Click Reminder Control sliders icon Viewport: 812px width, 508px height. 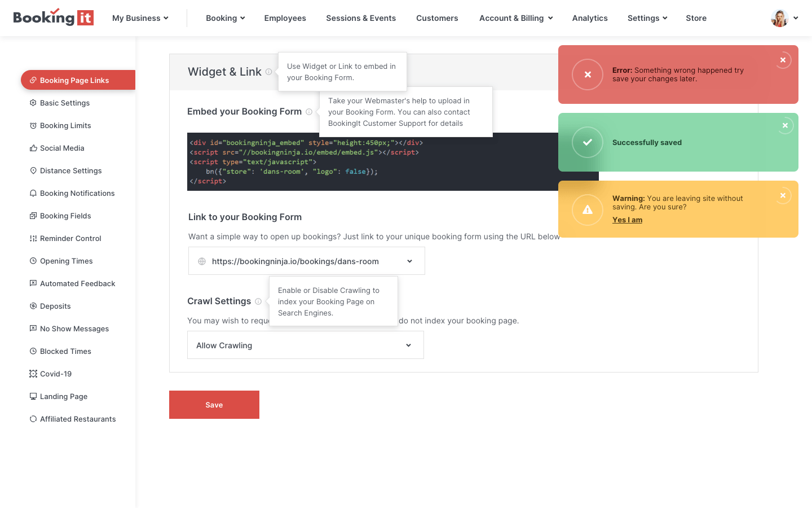point(33,238)
